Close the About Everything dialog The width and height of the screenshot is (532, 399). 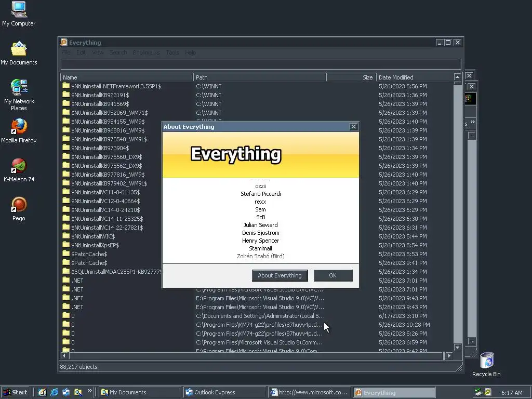[x=353, y=127]
